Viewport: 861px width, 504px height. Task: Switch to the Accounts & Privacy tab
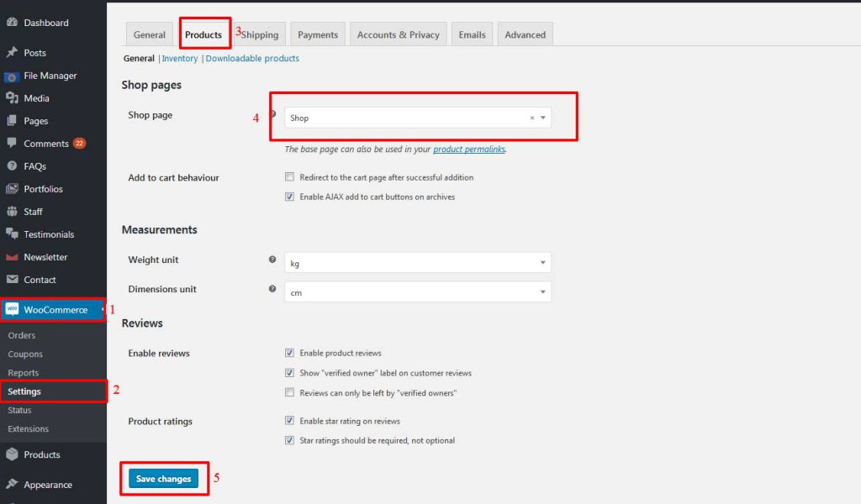pos(398,34)
